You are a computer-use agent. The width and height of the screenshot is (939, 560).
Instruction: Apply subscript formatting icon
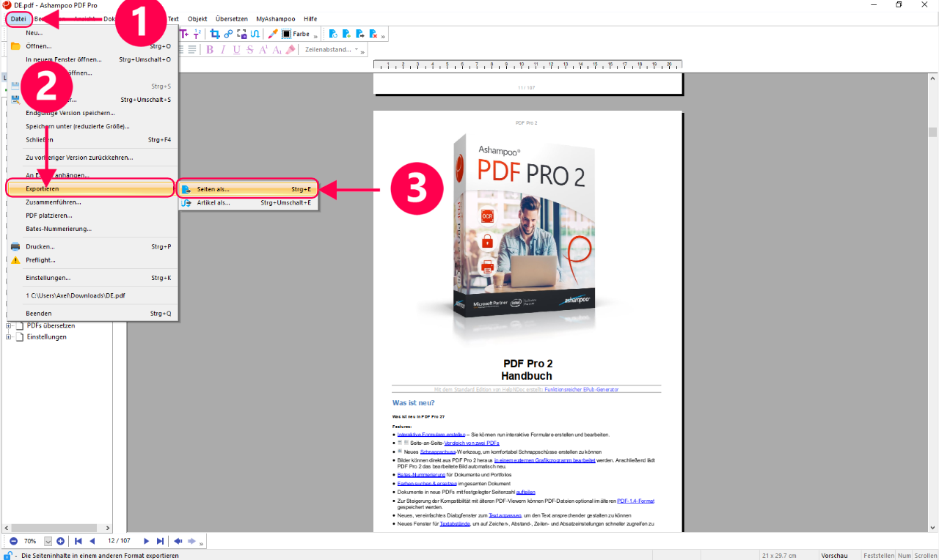tap(277, 50)
